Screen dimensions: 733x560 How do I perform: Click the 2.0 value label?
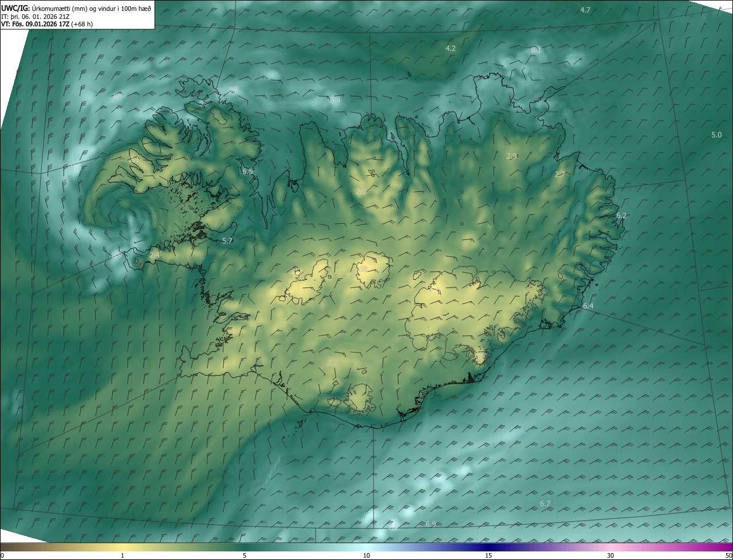[x=361, y=192]
